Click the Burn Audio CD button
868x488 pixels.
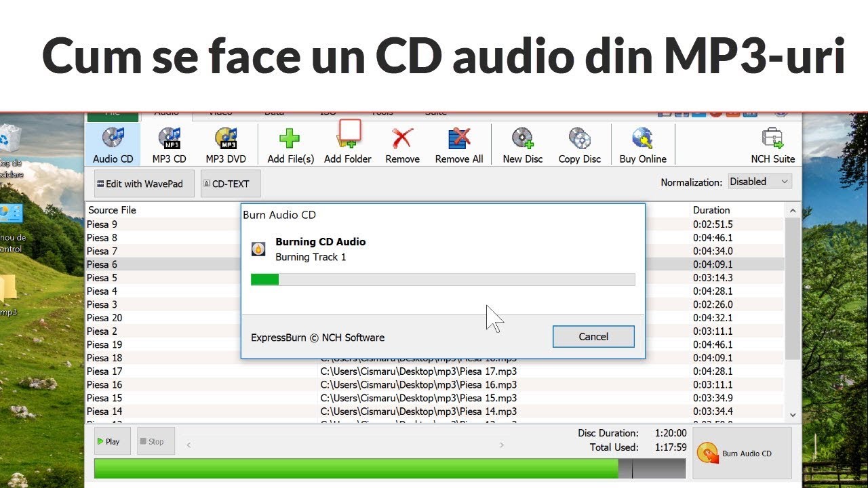(742, 453)
